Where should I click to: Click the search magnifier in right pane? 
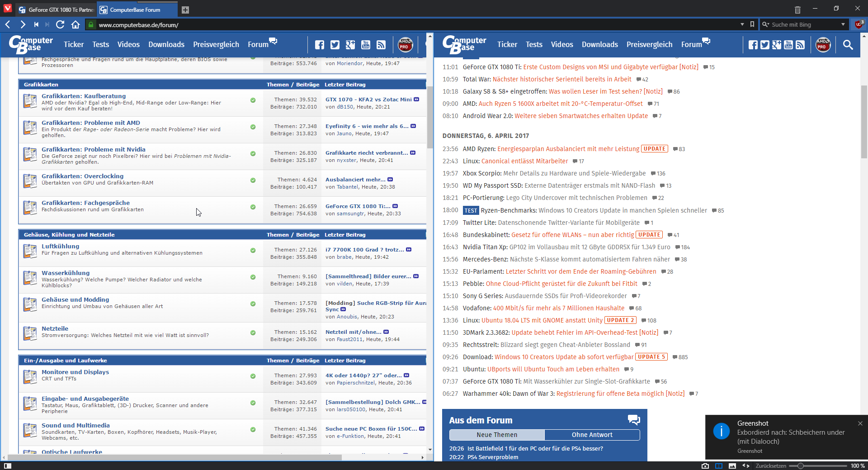(x=848, y=44)
